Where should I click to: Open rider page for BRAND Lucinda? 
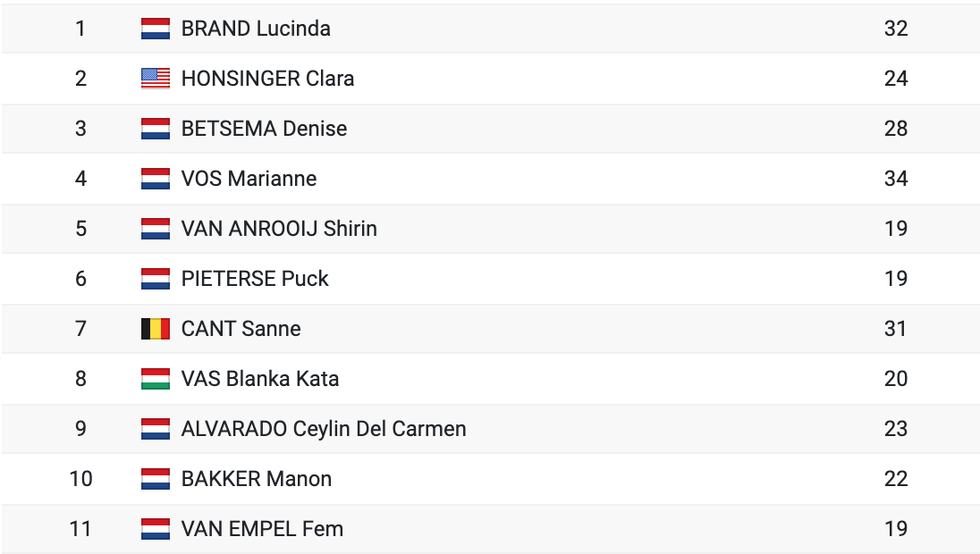pyautogui.click(x=256, y=29)
